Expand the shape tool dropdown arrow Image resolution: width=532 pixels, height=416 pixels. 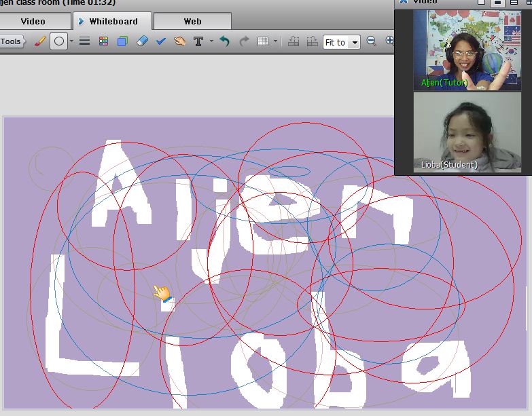click(71, 41)
